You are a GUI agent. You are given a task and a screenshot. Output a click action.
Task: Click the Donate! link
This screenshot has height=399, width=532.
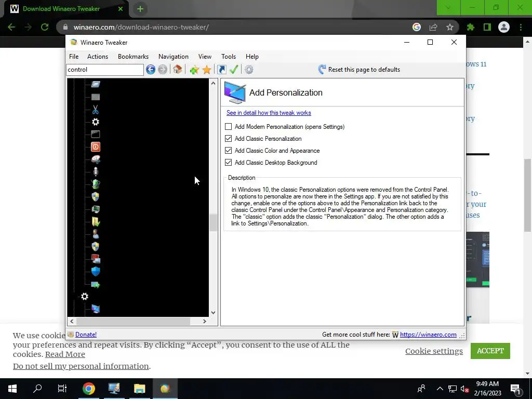[x=86, y=335]
